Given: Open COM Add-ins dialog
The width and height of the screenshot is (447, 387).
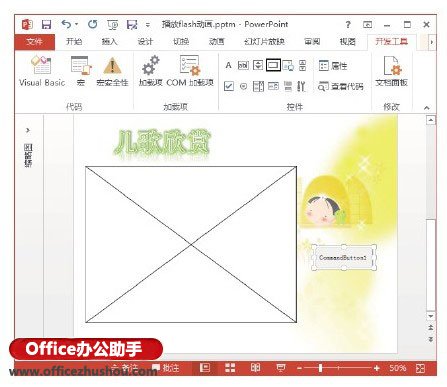Looking at the screenshot, I should 190,71.
